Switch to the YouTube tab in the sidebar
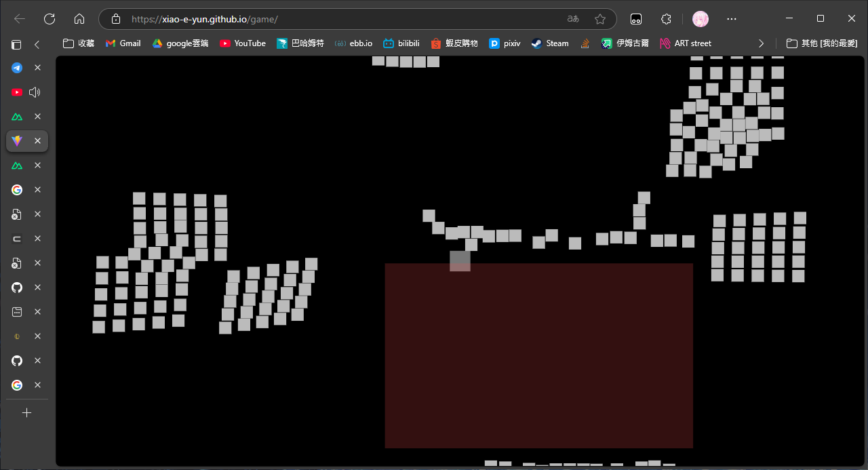 pyautogui.click(x=16, y=92)
